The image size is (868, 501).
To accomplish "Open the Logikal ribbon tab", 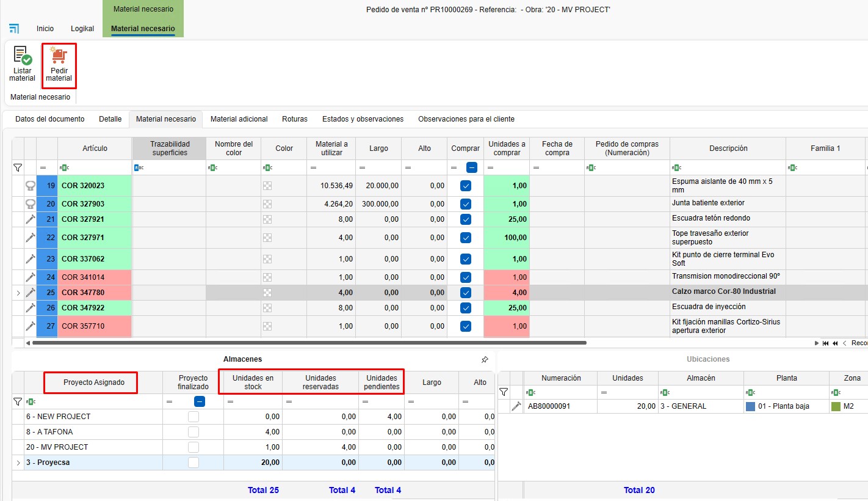I will pyautogui.click(x=82, y=29).
